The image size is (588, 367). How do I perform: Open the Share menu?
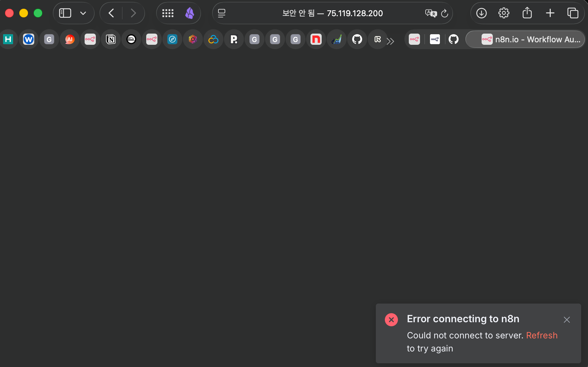[x=527, y=13]
